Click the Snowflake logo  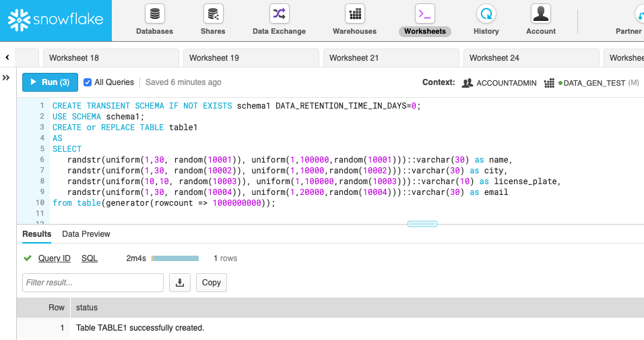point(56,19)
